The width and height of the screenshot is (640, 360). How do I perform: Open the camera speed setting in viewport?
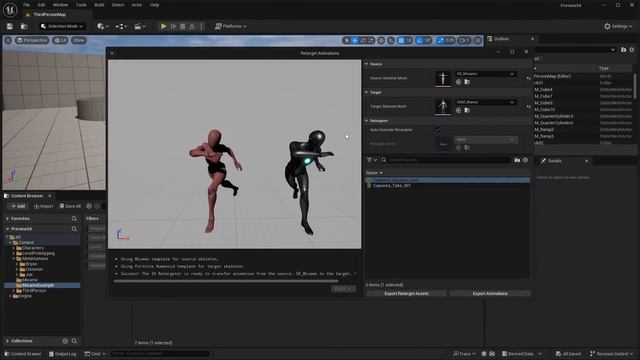click(x=464, y=40)
